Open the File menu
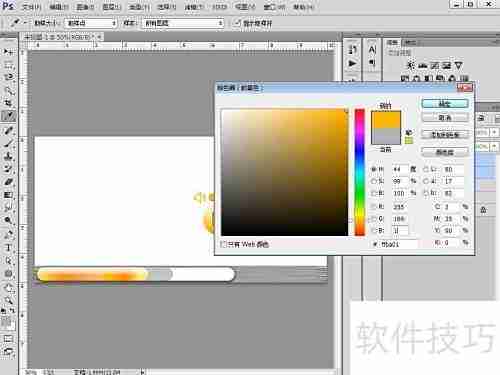This screenshot has height=375, width=500. tap(32, 7)
